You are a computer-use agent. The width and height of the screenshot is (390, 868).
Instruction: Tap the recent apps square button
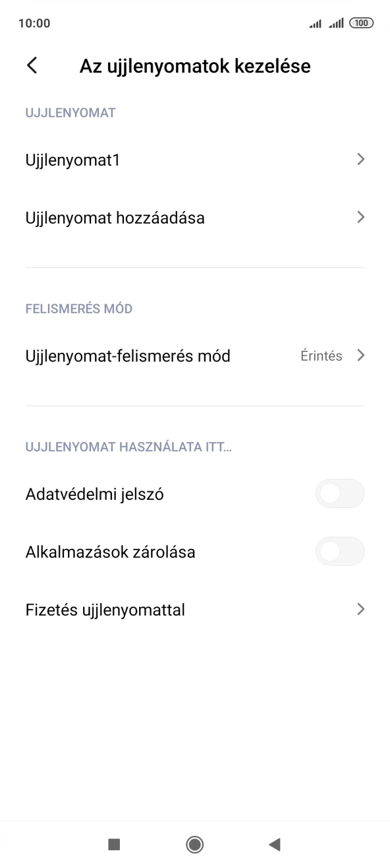115,844
